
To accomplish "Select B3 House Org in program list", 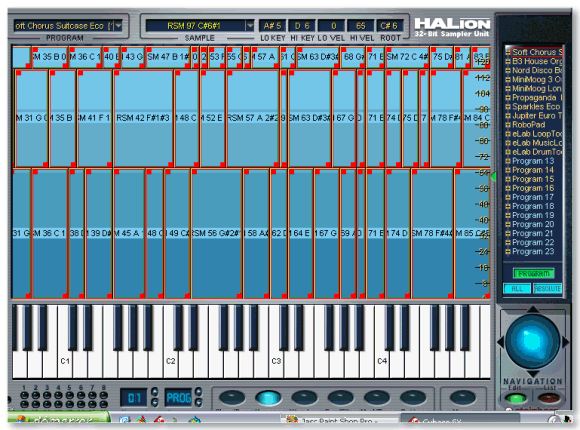I will point(537,61).
